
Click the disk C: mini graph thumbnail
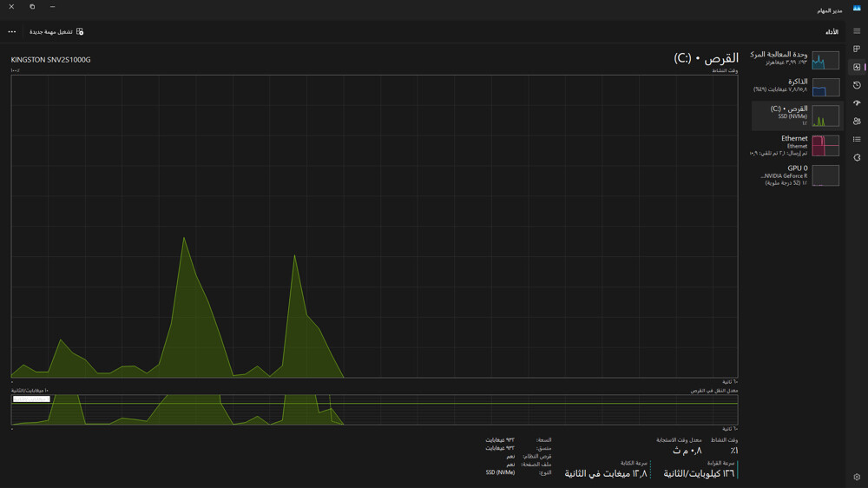click(825, 116)
